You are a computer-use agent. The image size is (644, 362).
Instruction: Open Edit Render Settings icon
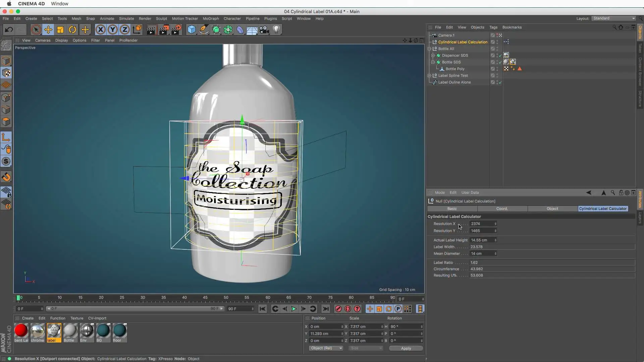[176, 29]
